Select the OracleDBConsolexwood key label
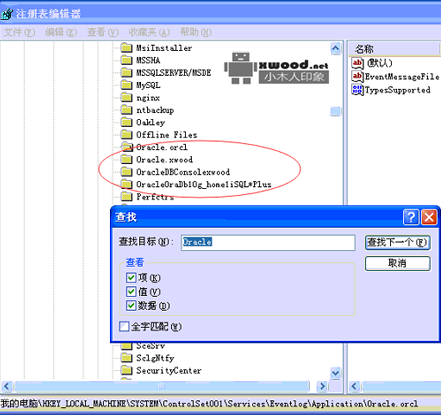The width and height of the screenshot is (441, 415). [183, 172]
